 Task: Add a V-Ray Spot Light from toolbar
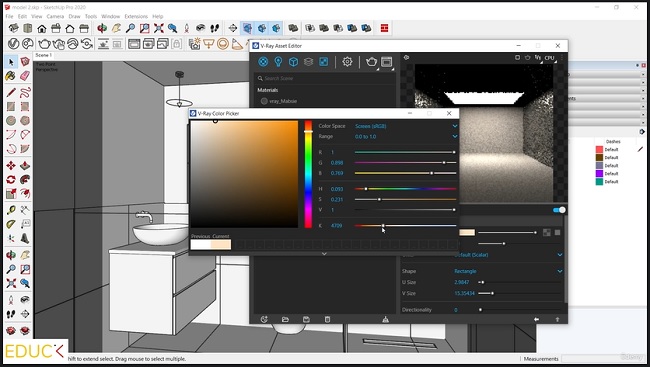tap(237, 44)
